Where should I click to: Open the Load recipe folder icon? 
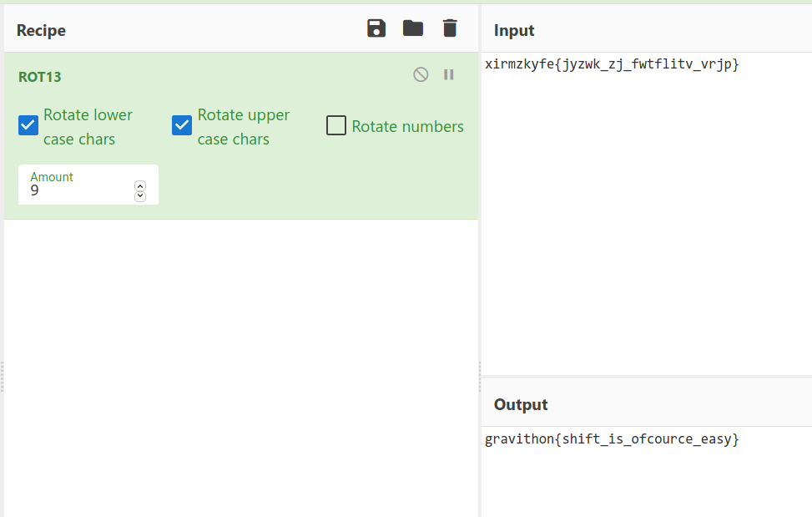point(413,28)
